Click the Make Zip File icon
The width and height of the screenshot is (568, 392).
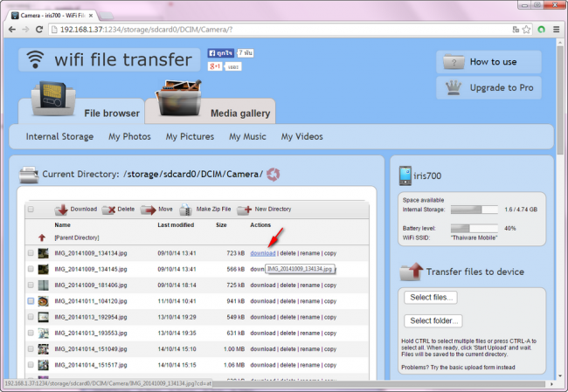[x=186, y=210]
